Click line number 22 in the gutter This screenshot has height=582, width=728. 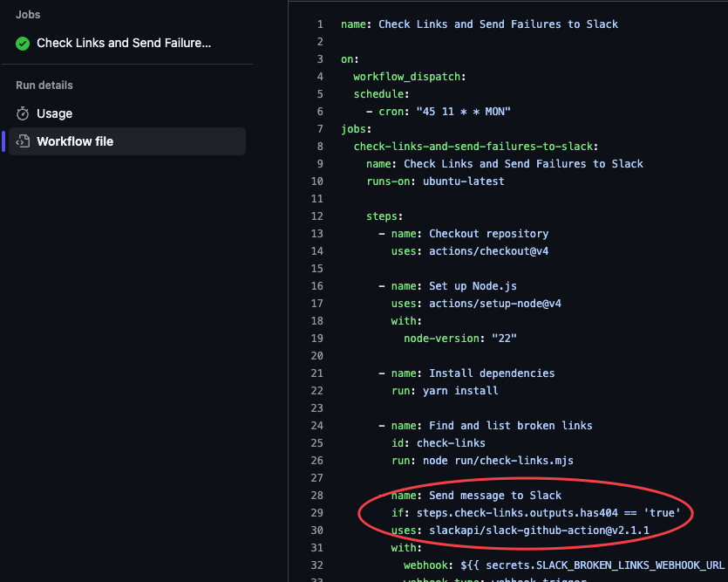click(x=317, y=391)
